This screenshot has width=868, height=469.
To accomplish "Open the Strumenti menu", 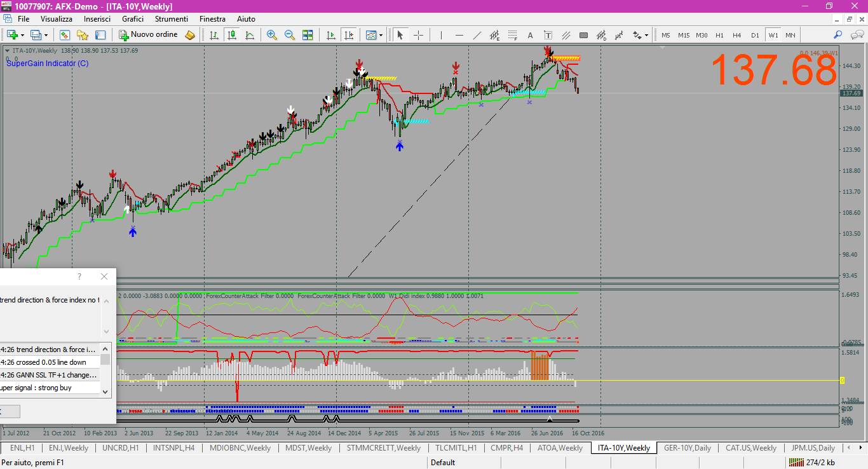I will 172,19.
